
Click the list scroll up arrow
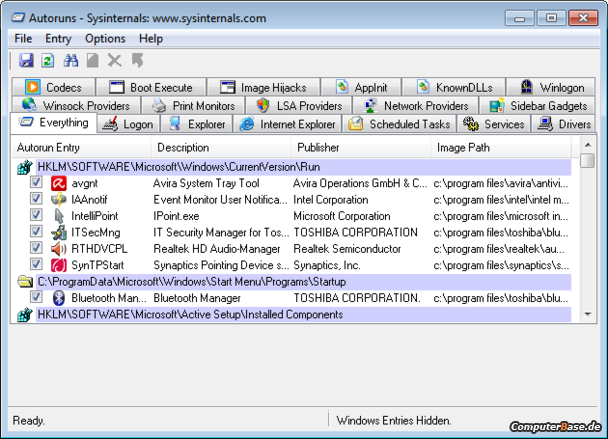click(x=588, y=145)
